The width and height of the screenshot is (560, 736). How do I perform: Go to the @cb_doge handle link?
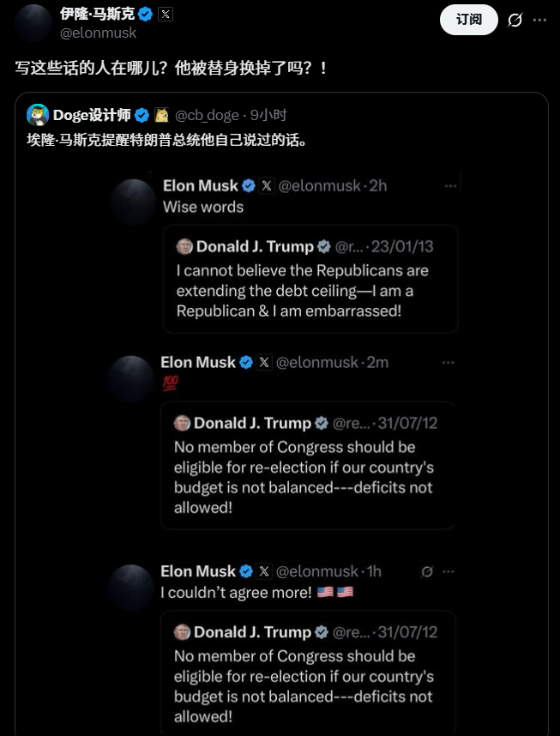click(x=207, y=115)
